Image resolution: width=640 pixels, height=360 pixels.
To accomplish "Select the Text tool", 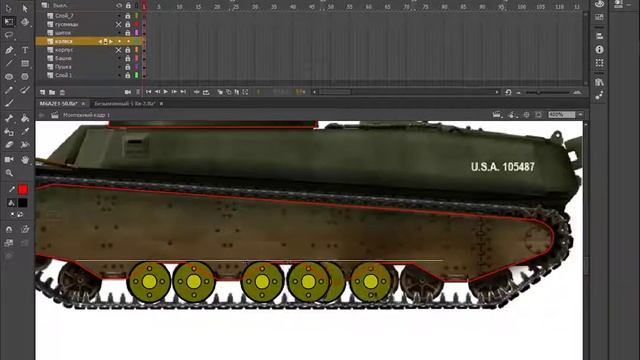I will tap(25, 50).
